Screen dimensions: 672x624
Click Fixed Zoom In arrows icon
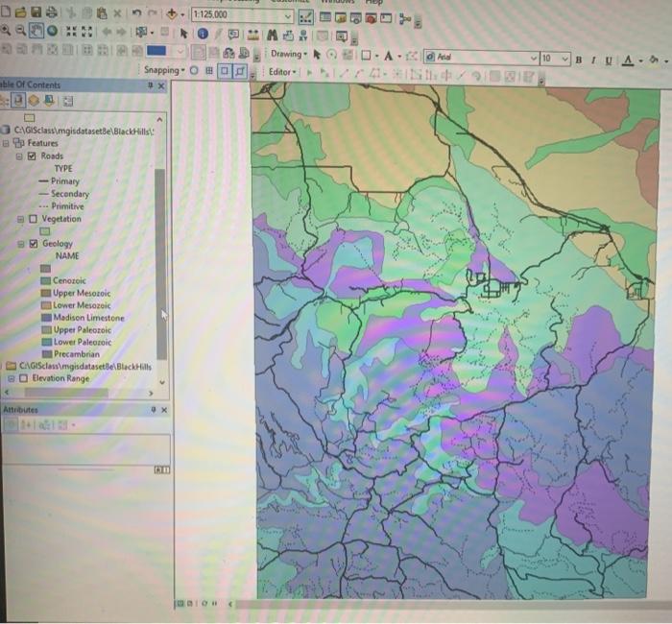tap(71, 32)
